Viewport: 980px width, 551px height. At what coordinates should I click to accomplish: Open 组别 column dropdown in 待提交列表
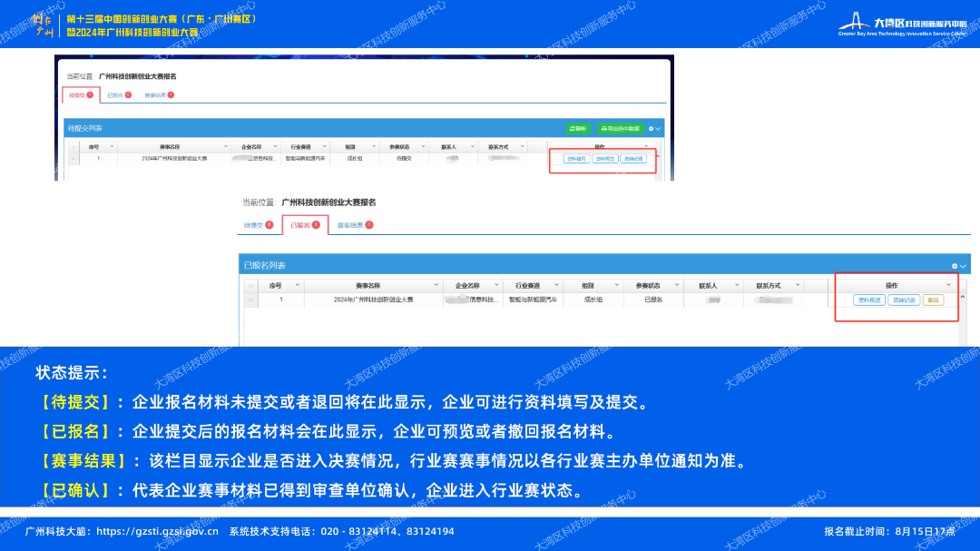[374, 147]
